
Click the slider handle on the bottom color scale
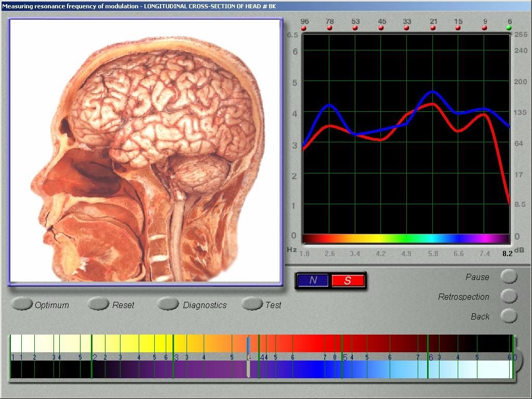point(248,357)
